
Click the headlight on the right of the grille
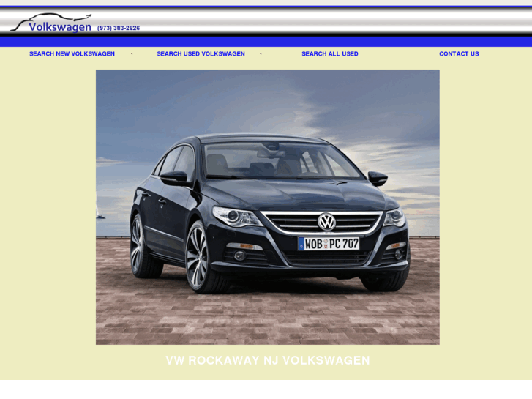[x=394, y=217]
